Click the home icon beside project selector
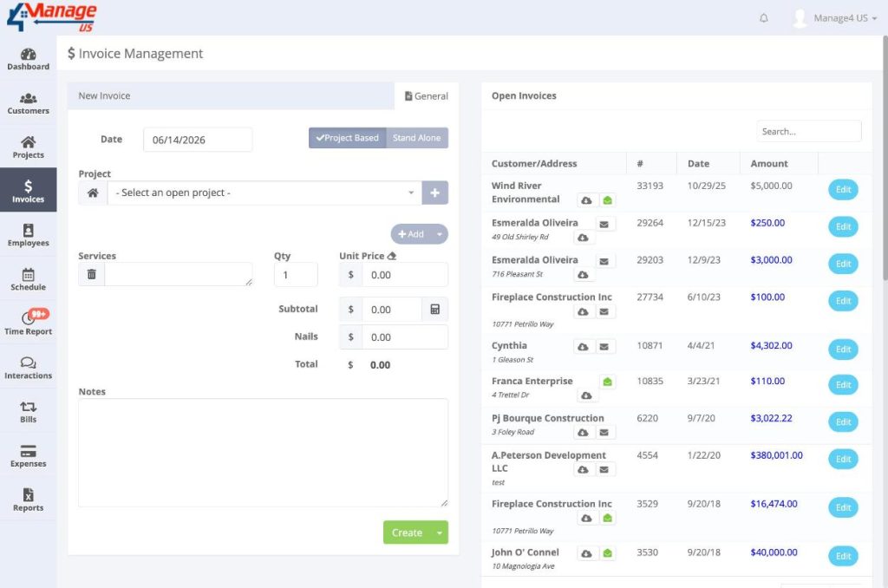 tap(93, 193)
